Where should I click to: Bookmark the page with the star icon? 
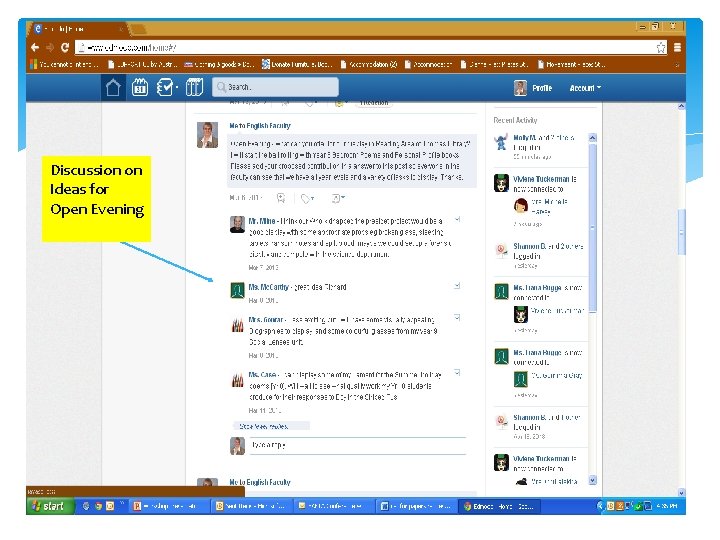point(661,47)
